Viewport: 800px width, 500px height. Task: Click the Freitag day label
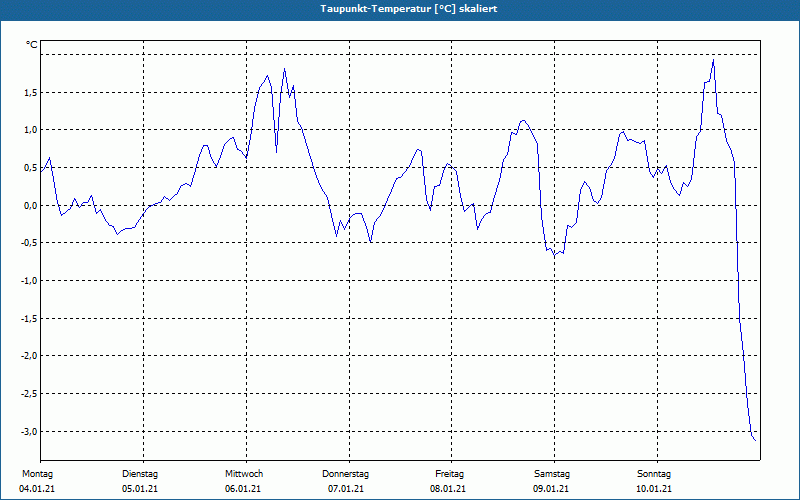[449, 474]
